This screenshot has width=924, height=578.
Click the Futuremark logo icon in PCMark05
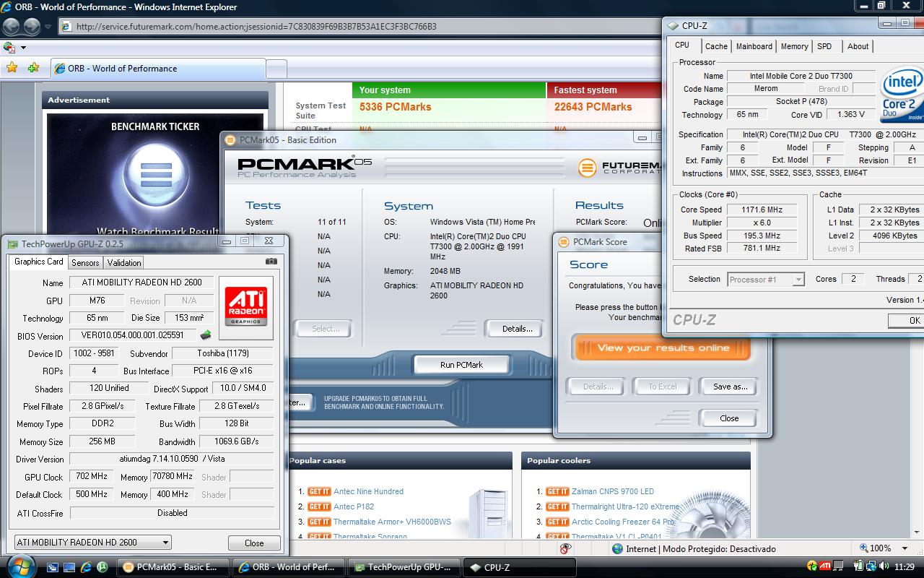click(588, 168)
